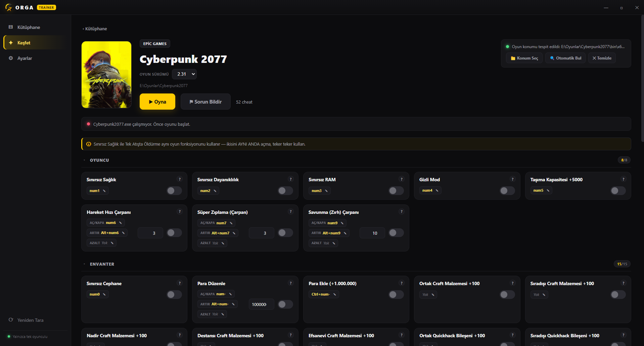
Task: Toggle Para Düzenle switch on
Action: click(285, 304)
